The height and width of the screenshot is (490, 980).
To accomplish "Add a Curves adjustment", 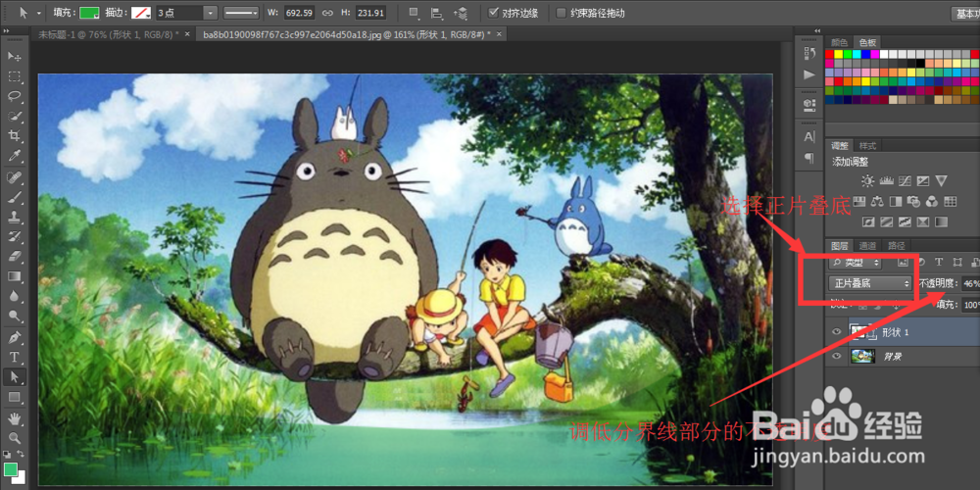I will [x=905, y=181].
